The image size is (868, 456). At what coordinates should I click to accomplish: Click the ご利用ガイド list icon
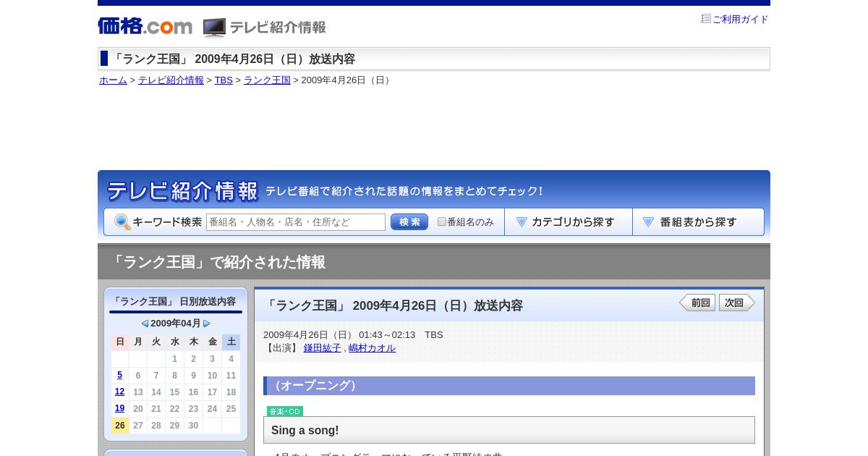coord(706,19)
